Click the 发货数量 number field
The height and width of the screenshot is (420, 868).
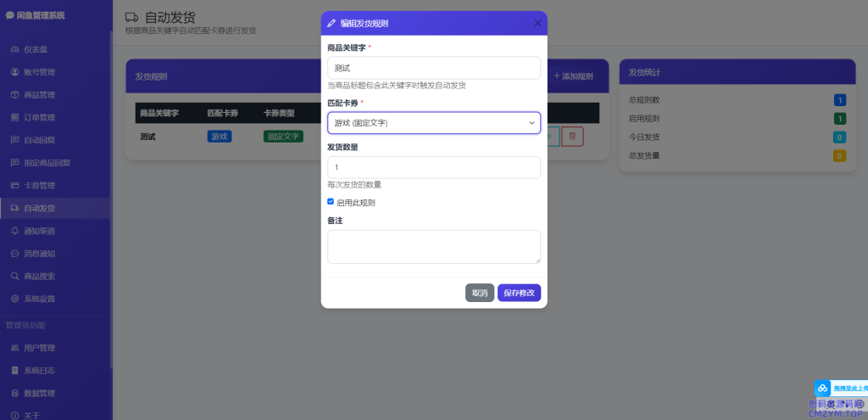coord(434,167)
